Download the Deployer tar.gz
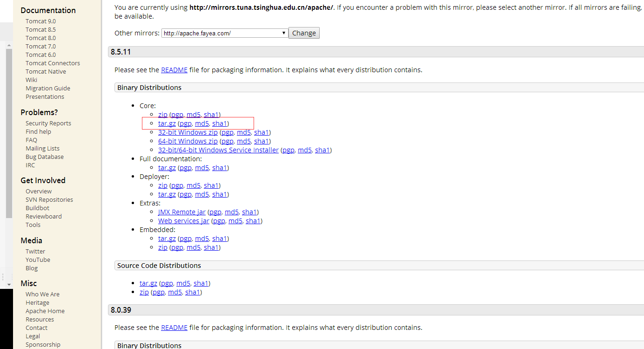Image resolution: width=644 pixels, height=349 pixels. 167,194
